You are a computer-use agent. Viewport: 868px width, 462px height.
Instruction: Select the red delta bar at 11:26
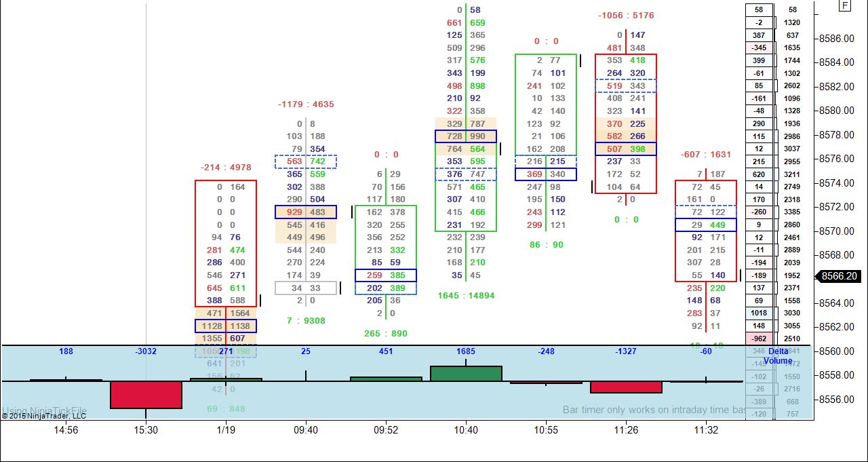(626, 387)
